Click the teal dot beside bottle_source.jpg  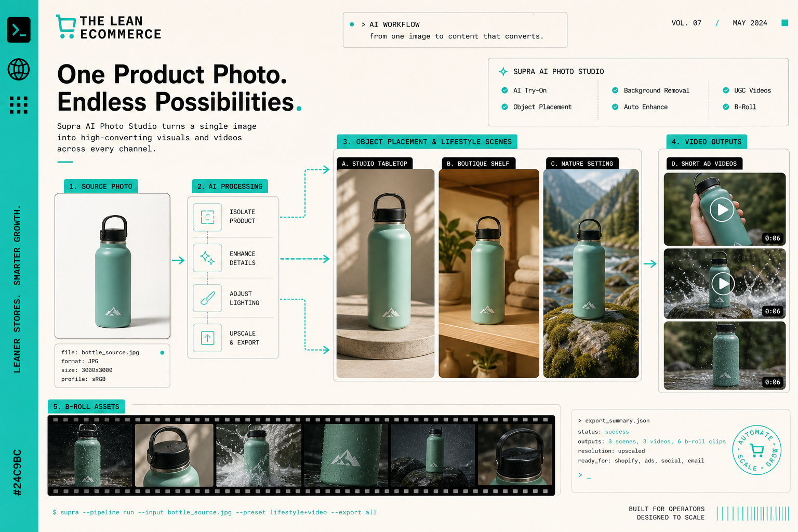pyautogui.click(x=162, y=353)
